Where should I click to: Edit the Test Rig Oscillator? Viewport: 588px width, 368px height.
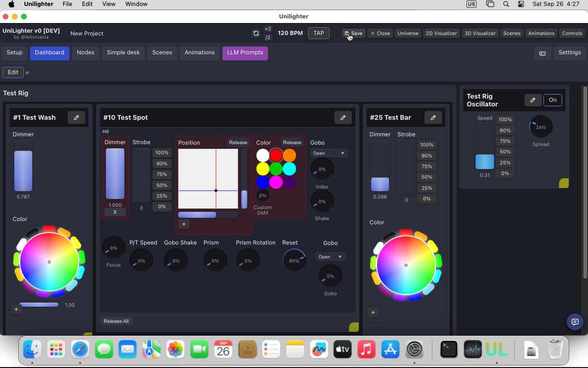coord(533,100)
